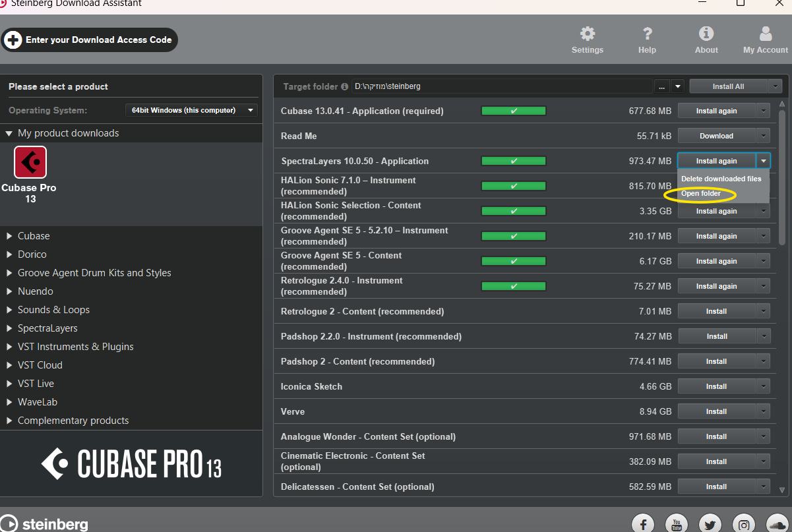The height and width of the screenshot is (532, 792).
Task: Click the 973.47 MB size value
Action: tap(650, 161)
